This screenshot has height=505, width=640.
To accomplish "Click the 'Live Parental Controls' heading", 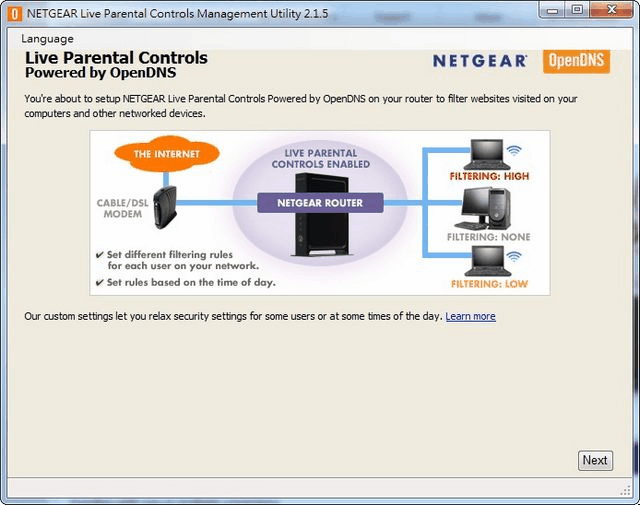I will (116, 58).
